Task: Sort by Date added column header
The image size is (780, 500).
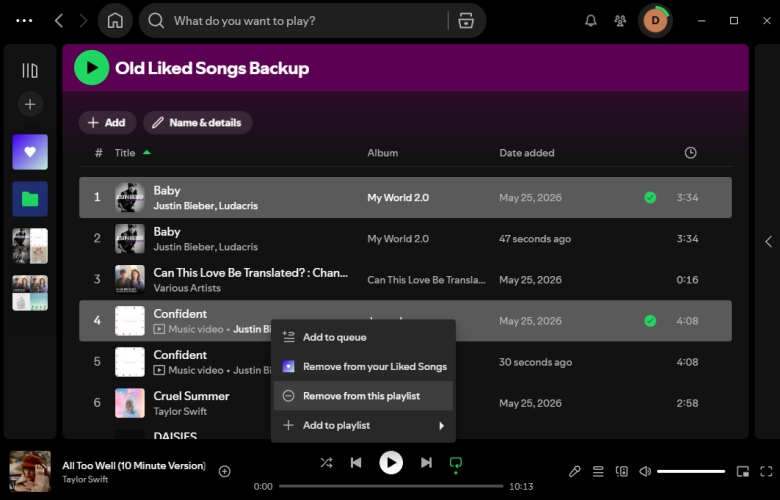Action: pyautogui.click(x=527, y=153)
